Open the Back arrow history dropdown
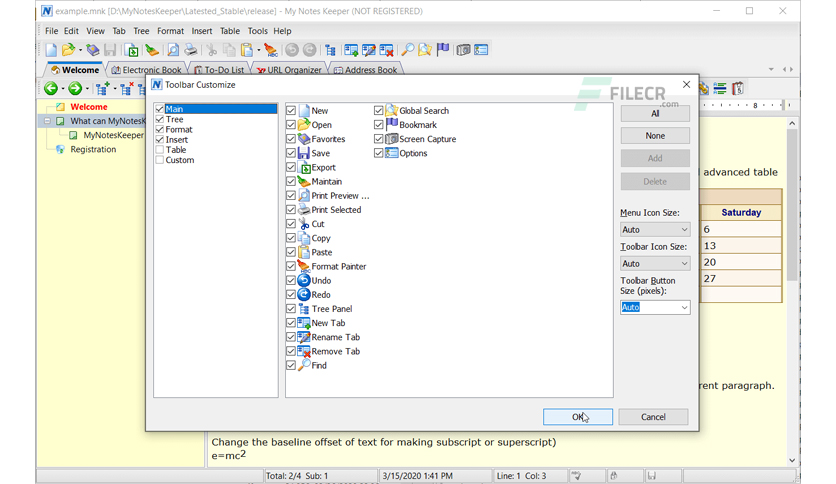The image size is (836, 484). (x=63, y=89)
